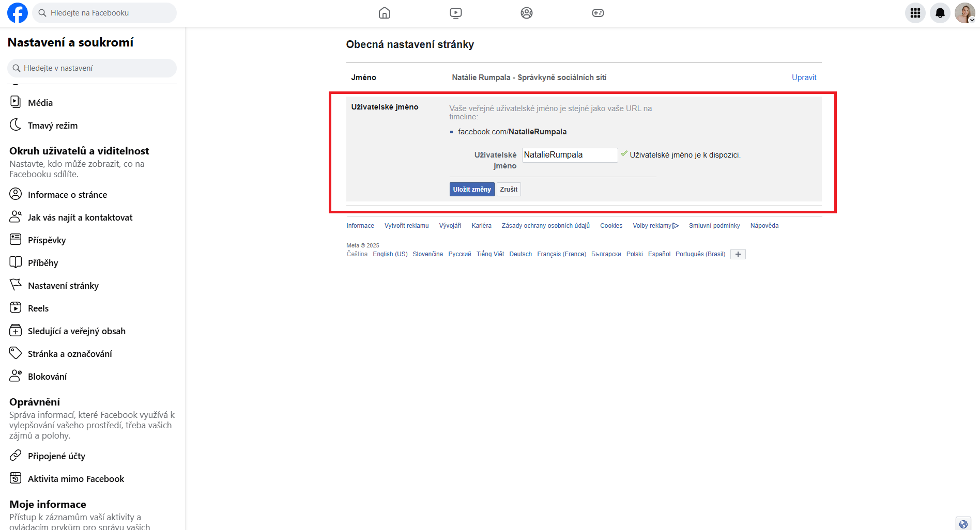980x530 pixels.
Task: Switch language to Français (France)
Action: 562,254
